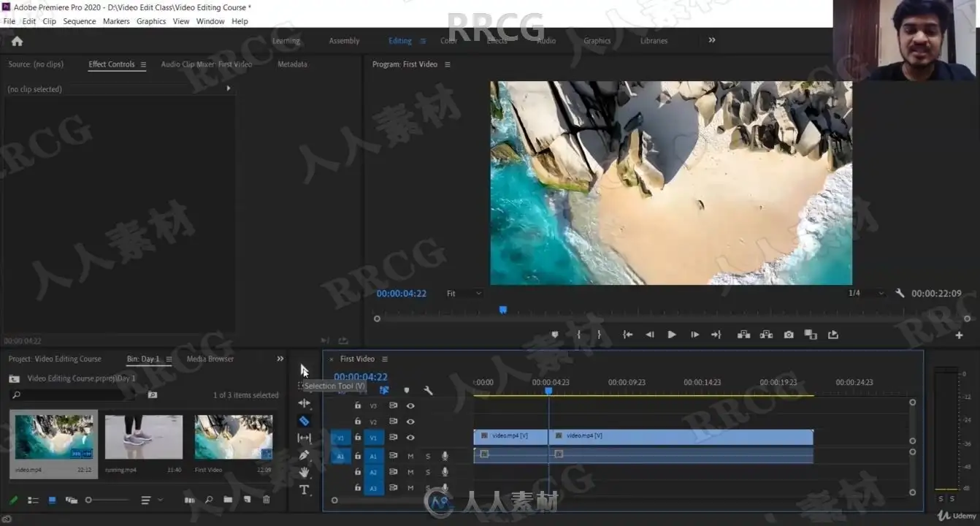Click the Export Frame camera icon
Image resolution: width=980 pixels, height=526 pixels.
tap(789, 335)
